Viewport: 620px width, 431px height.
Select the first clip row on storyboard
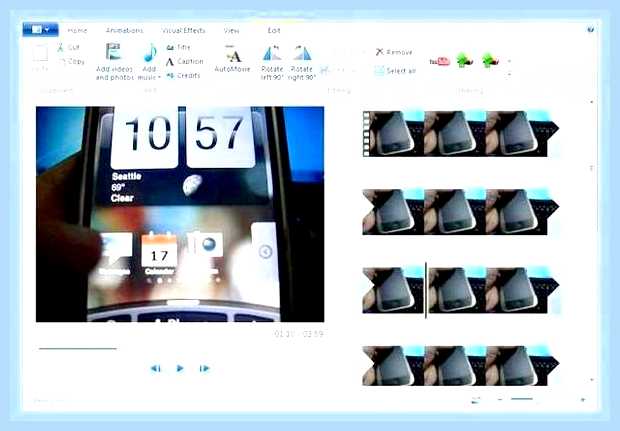click(x=461, y=134)
